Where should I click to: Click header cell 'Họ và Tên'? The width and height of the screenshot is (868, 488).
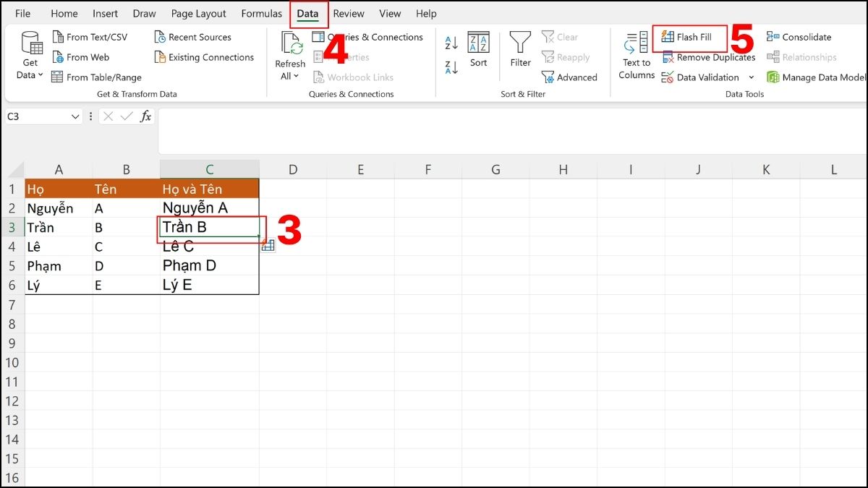coord(210,189)
